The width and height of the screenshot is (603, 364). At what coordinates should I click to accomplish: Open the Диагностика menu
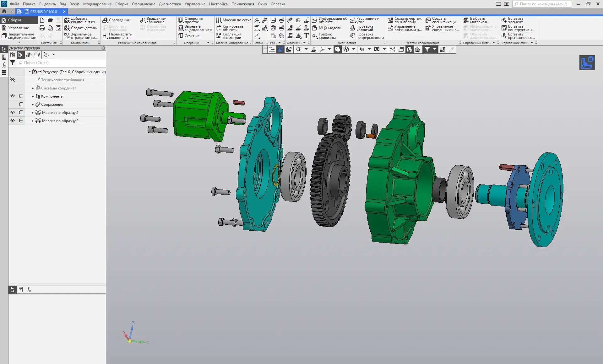tap(170, 4)
